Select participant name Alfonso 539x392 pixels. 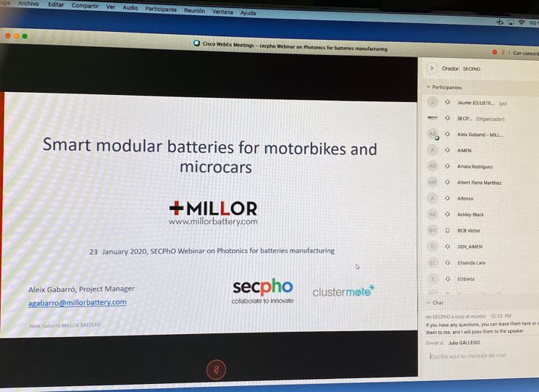click(465, 199)
